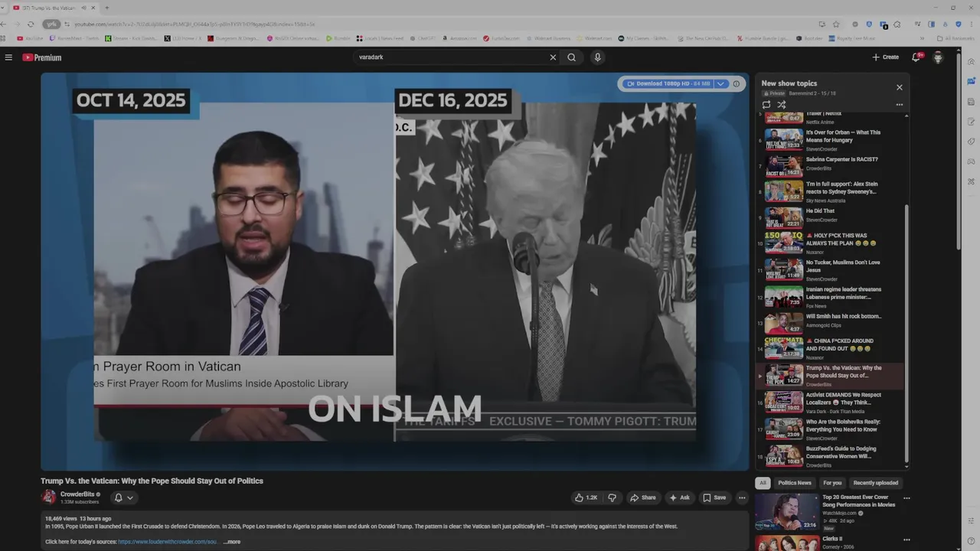Share the video

click(643, 497)
